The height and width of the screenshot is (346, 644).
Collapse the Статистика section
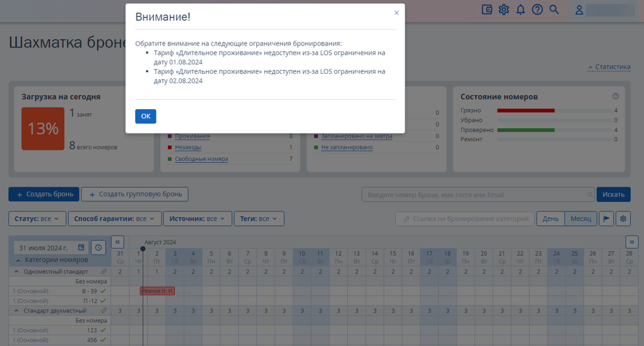pos(609,66)
